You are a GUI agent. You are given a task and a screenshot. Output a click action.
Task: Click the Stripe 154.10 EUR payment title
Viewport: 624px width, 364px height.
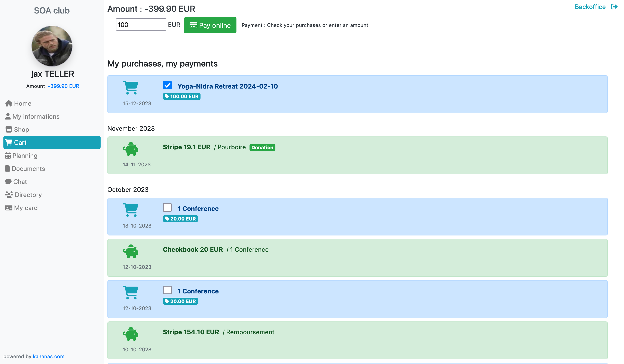[191, 332]
